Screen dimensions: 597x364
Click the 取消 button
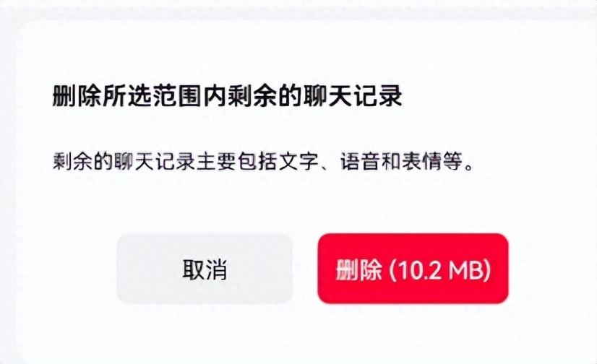[205, 269]
